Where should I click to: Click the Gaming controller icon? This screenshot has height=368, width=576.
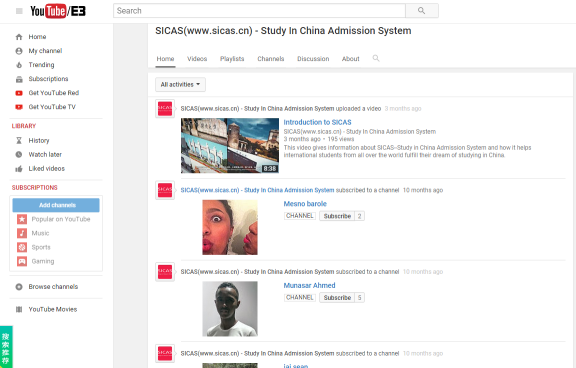[22, 261]
